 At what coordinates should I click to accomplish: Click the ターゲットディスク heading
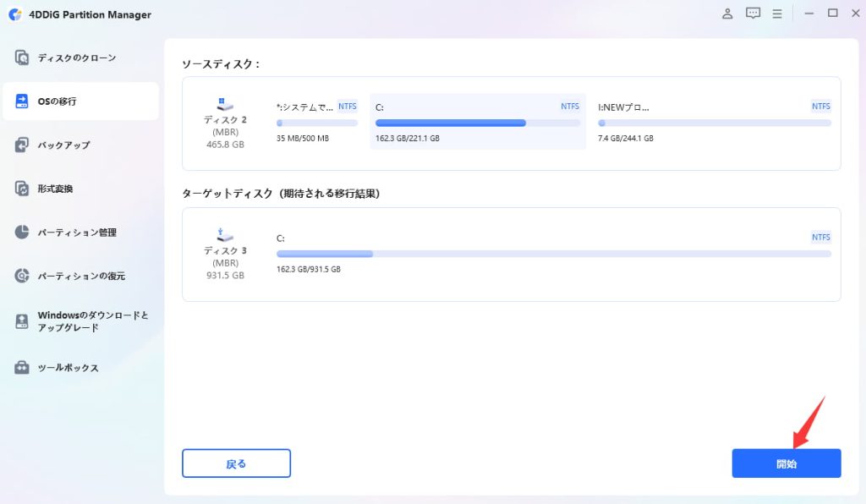click(281, 193)
